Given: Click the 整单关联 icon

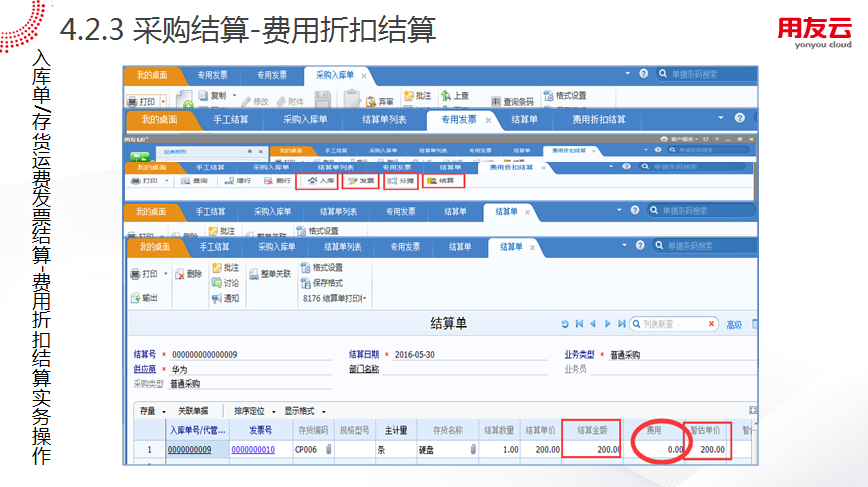Looking at the screenshot, I should [x=269, y=272].
